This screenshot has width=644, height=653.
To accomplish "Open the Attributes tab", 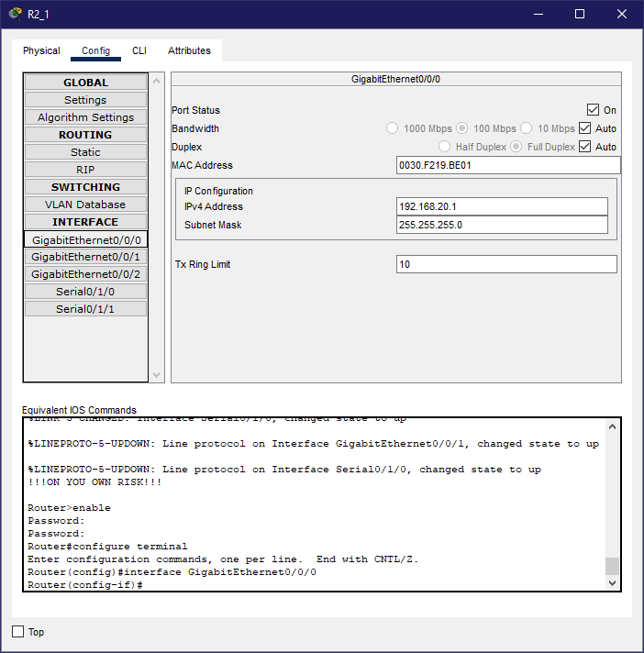I will 189,51.
